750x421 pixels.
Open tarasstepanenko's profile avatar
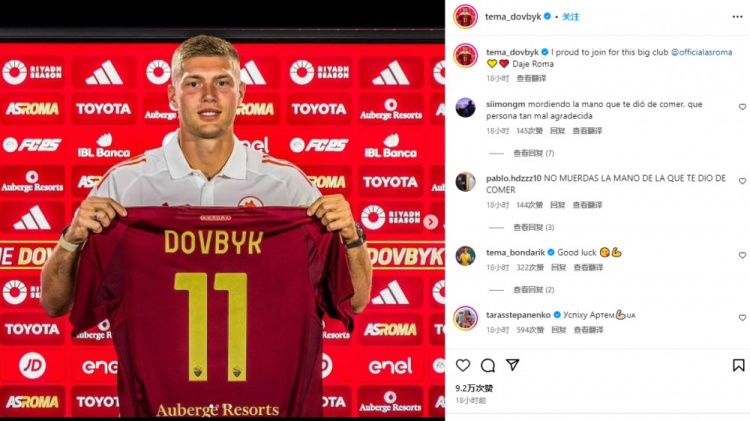(x=465, y=318)
